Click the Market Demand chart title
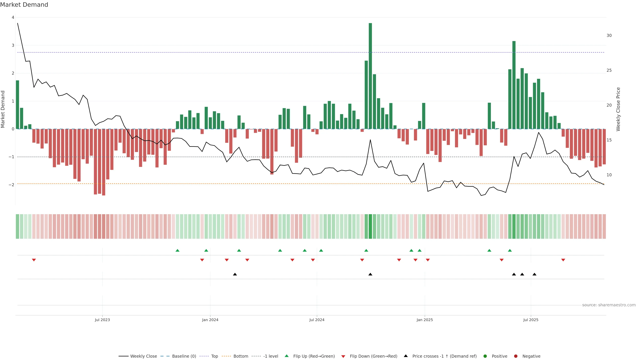The width and height of the screenshot is (644, 362). pos(24,5)
